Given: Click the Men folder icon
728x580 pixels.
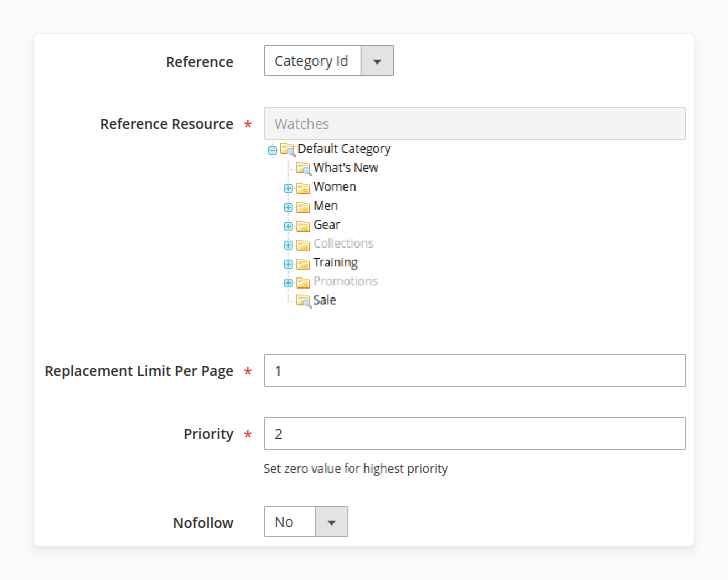Looking at the screenshot, I should click(x=303, y=207).
